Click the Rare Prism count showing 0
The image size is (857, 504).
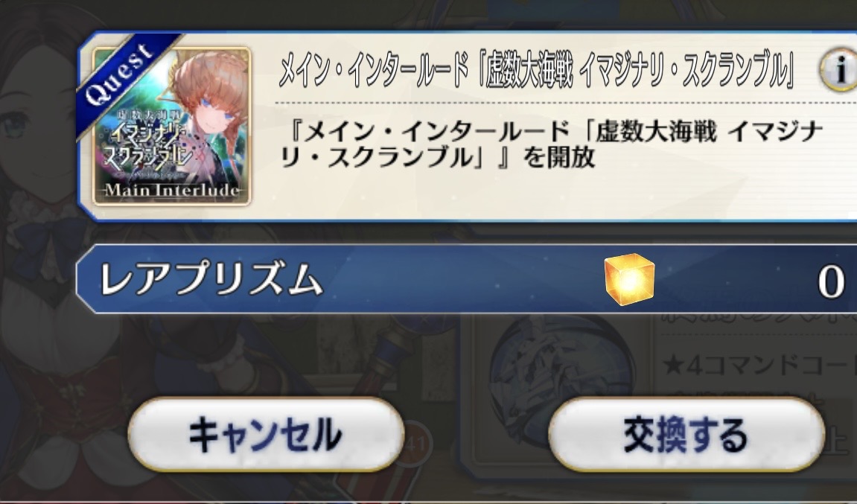pos(831,282)
